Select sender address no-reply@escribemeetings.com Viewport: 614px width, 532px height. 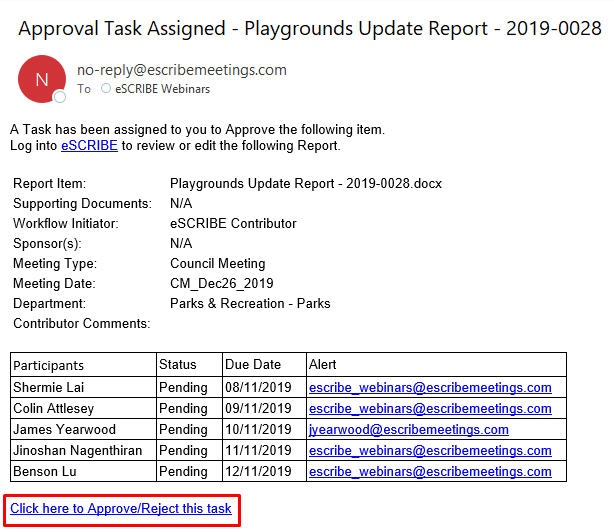coord(182,70)
